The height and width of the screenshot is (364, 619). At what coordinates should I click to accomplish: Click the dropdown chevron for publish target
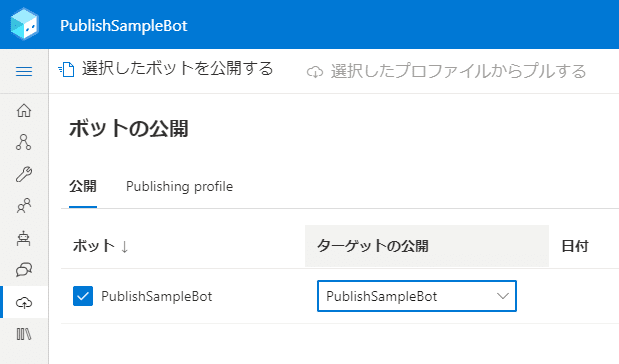pyautogui.click(x=503, y=296)
